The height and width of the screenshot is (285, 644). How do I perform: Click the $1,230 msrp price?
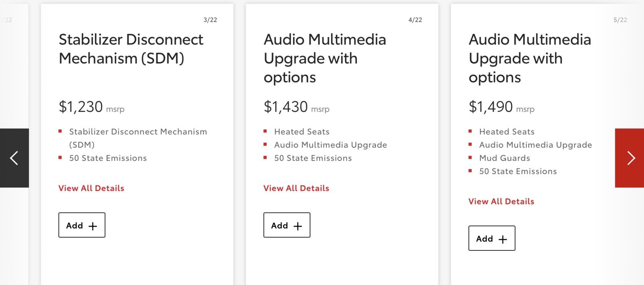(91, 107)
